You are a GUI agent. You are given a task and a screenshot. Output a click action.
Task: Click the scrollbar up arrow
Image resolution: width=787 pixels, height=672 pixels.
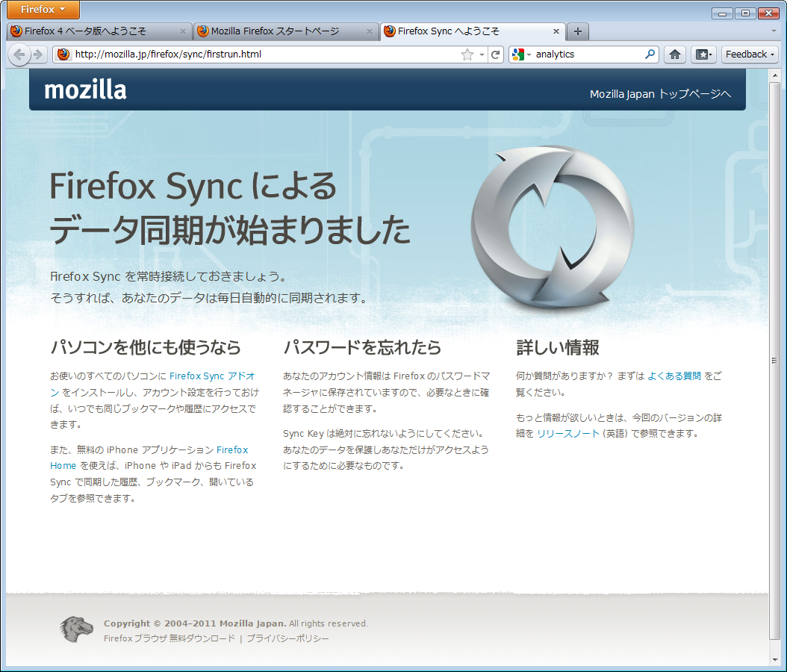pyautogui.click(x=774, y=75)
